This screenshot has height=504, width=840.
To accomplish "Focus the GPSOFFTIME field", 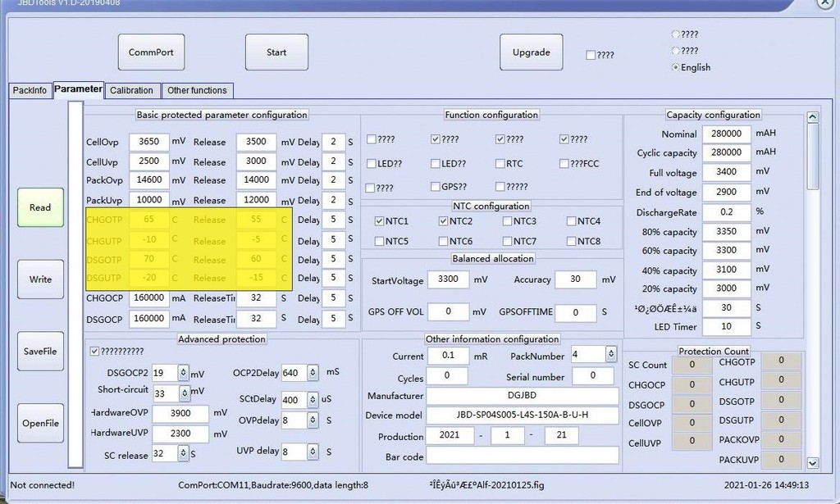I will 575,312.
